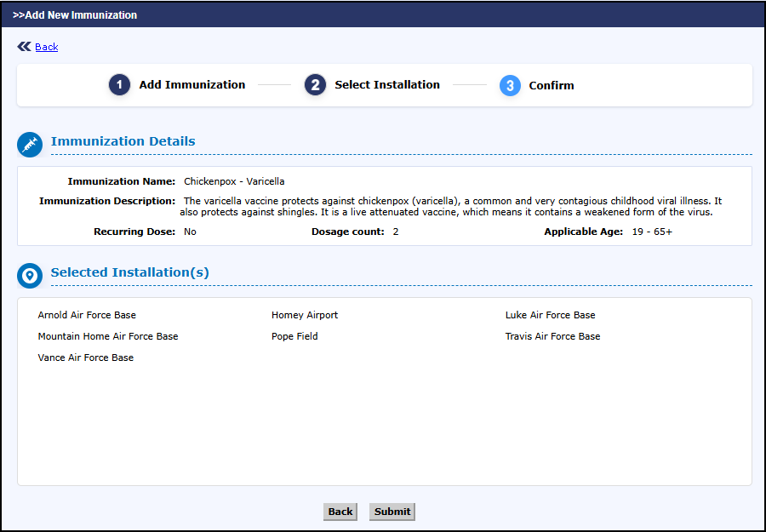Open the Back link at top
The image size is (766, 532).
pyautogui.click(x=47, y=47)
